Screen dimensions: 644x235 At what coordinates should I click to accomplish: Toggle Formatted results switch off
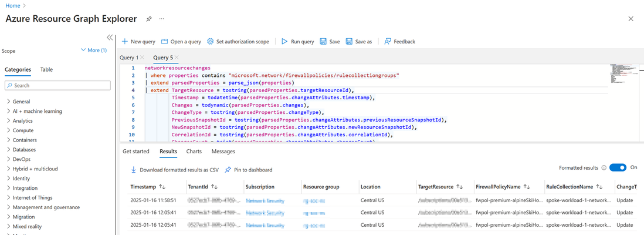(618, 167)
